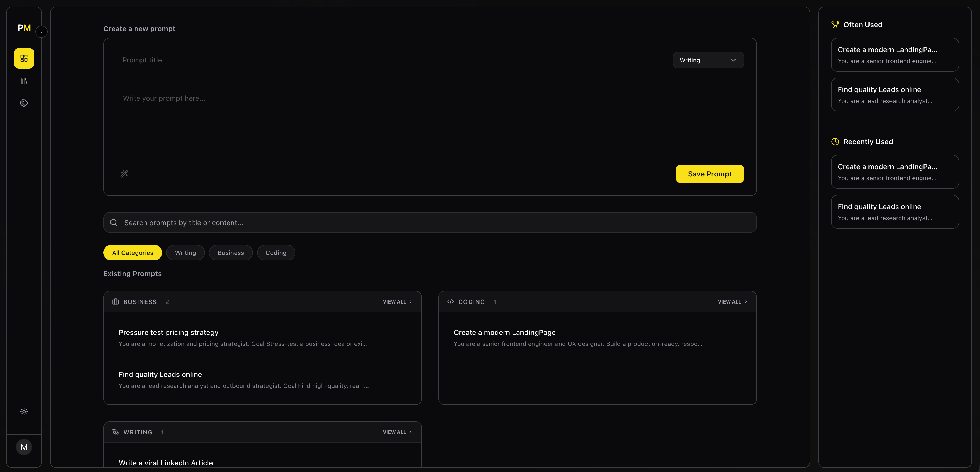Expand the sidebar with chevron button
Viewport: 980px width, 472px height.
(x=41, y=31)
